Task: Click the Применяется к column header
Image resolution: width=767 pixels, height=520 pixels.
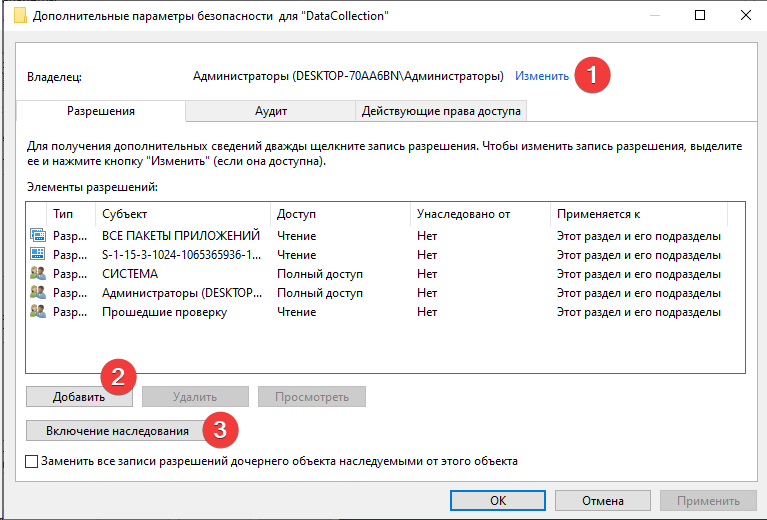Action: point(637,214)
